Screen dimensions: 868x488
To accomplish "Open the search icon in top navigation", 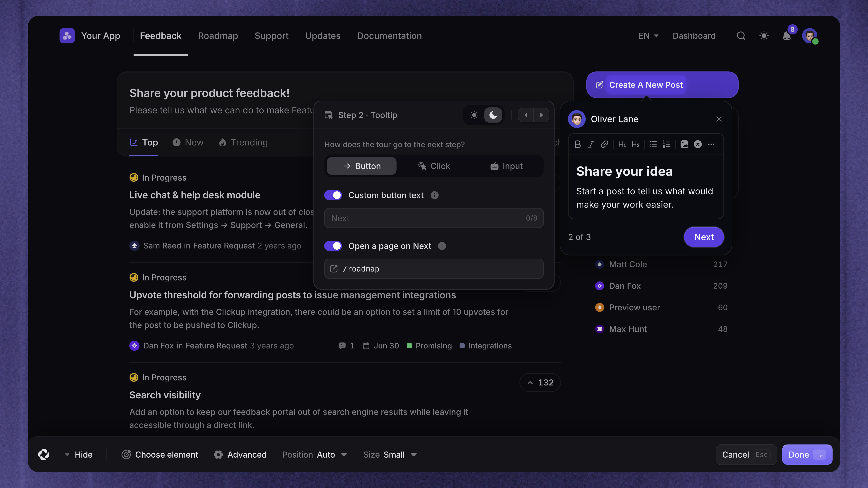I will (x=741, y=36).
